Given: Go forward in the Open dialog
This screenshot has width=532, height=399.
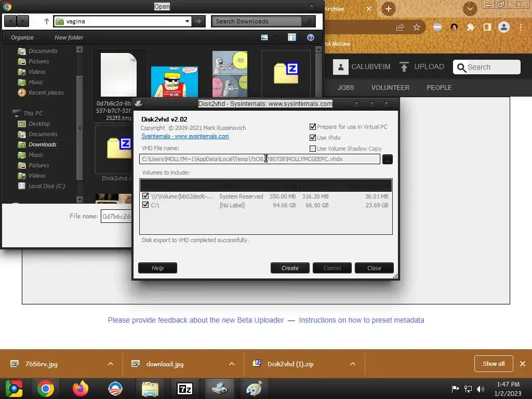Looking at the screenshot, I should click(x=22, y=21).
